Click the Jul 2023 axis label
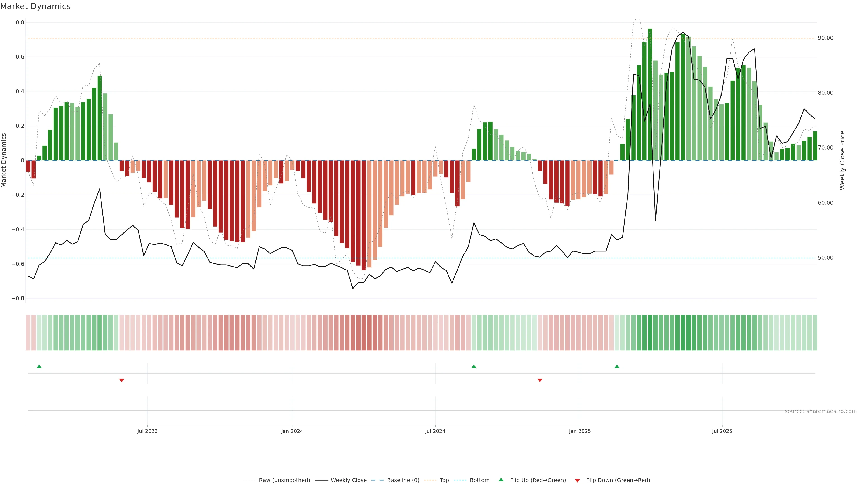This screenshot has width=868, height=488. [147, 431]
